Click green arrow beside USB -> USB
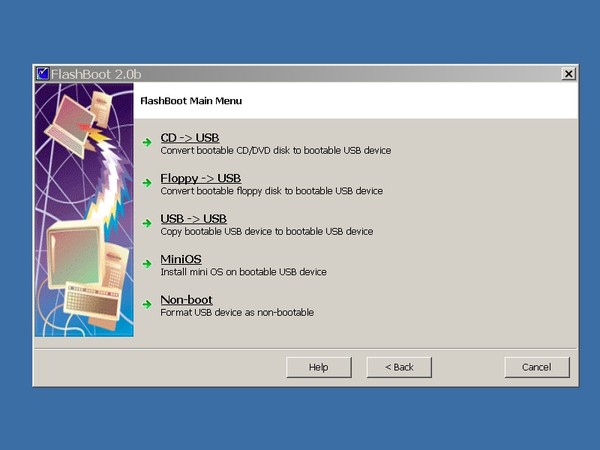600x450 pixels. coord(147,223)
